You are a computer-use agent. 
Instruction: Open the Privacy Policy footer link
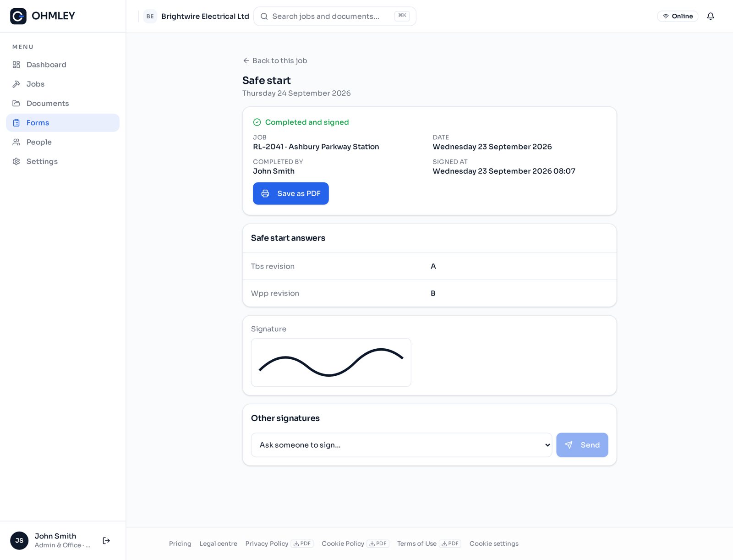click(267, 544)
